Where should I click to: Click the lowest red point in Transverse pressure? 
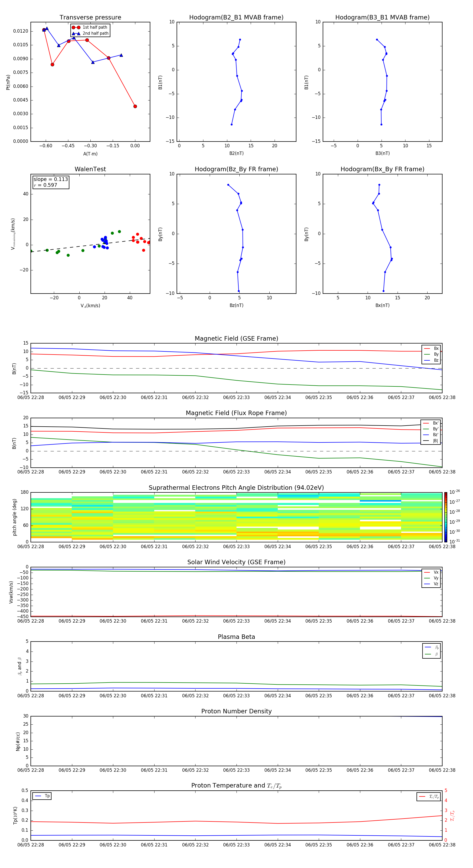coord(135,107)
